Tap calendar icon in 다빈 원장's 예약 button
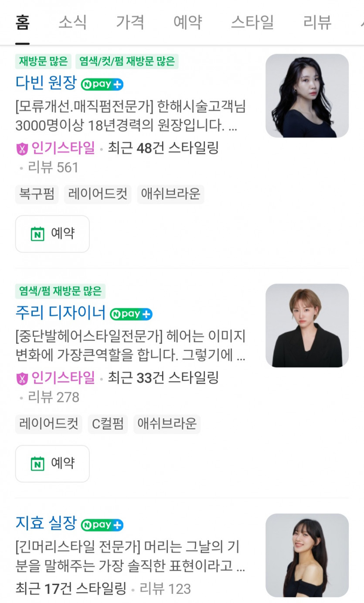 37,234
